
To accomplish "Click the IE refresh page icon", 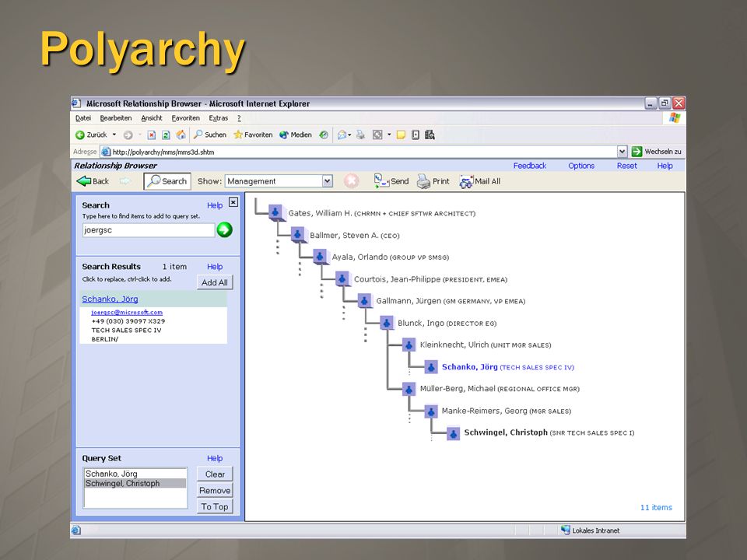I will pyautogui.click(x=166, y=135).
